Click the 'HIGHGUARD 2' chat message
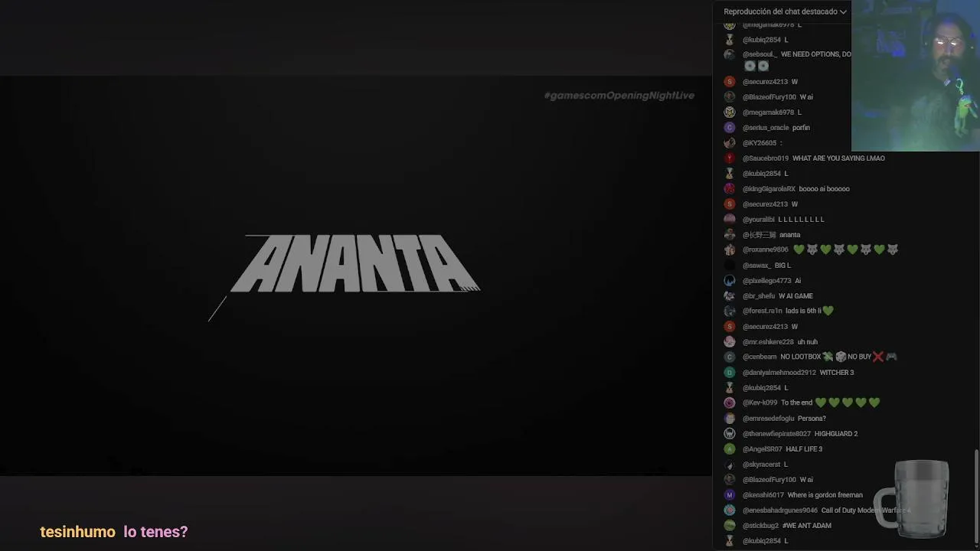The height and width of the screenshot is (551, 980). (x=836, y=434)
